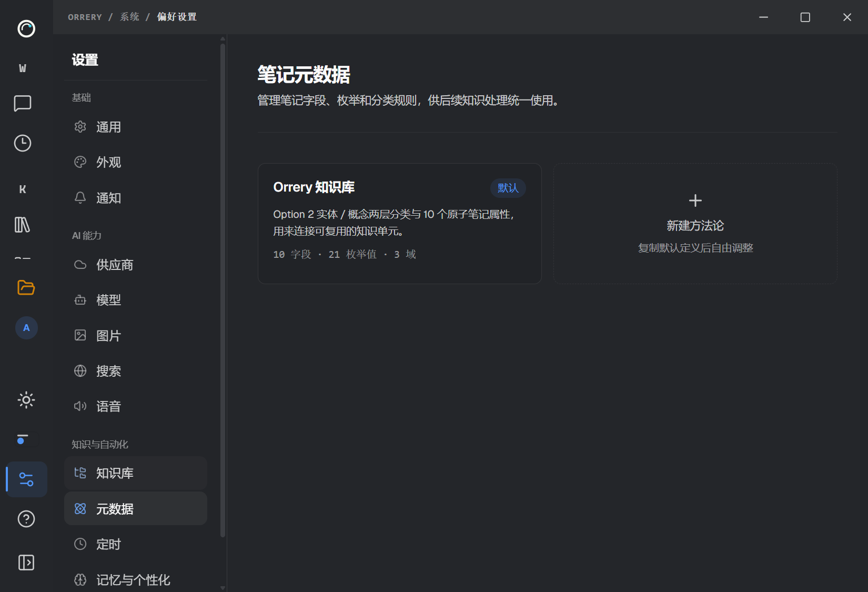The height and width of the screenshot is (592, 868).
Task: Click 偏好设置 in the breadcrumb
Action: coord(177,17)
